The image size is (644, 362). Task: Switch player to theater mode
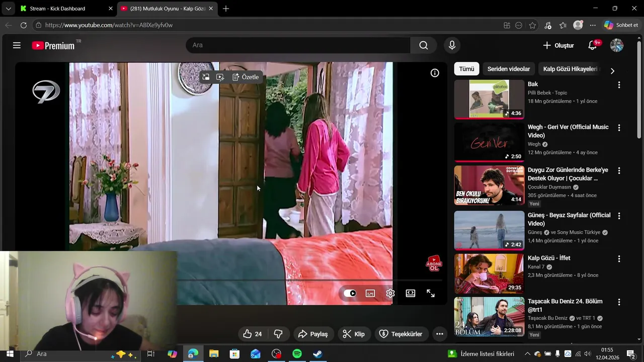click(x=411, y=293)
